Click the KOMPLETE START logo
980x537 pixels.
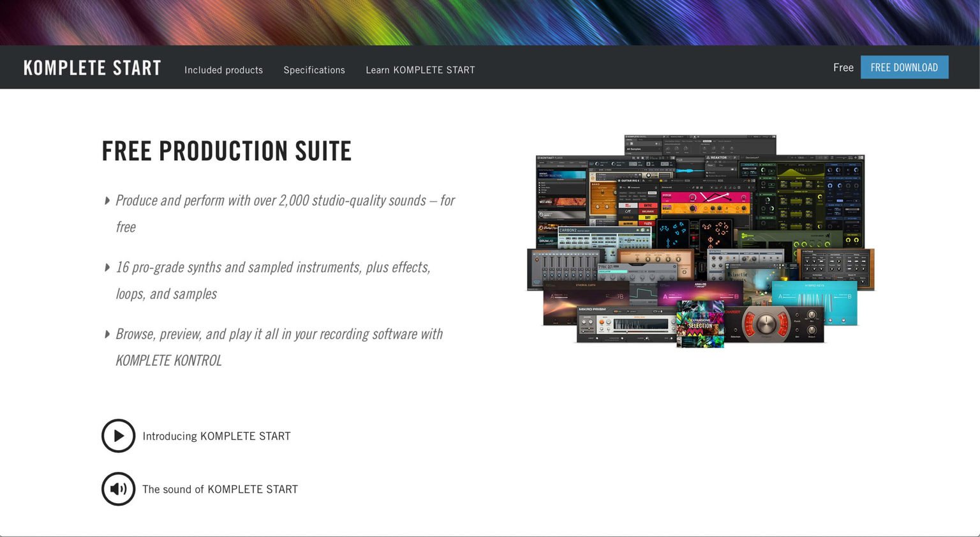coord(92,67)
